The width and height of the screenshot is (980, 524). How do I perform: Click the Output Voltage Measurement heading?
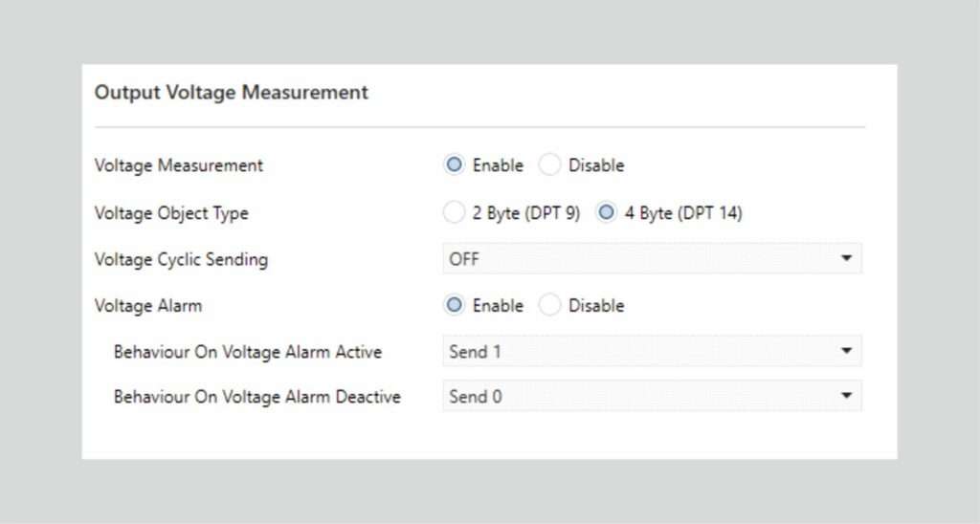(232, 93)
